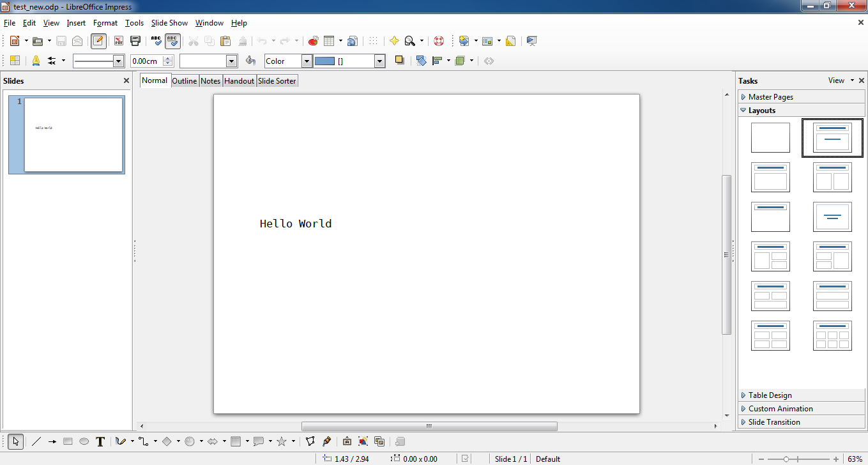Image resolution: width=868 pixels, height=465 pixels.
Task: Open the area fill type Color dropdown
Action: click(x=307, y=61)
